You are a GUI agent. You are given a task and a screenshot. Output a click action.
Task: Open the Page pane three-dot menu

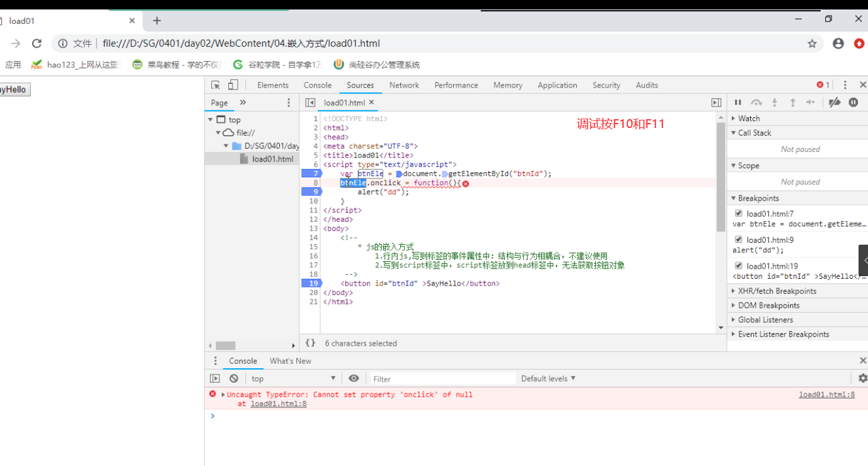(x=289, y=102)
